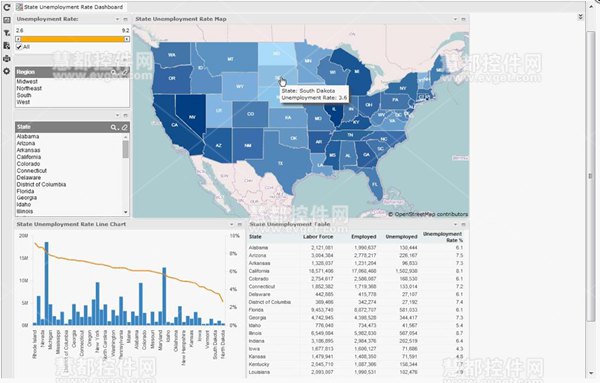The width and height of the screenshot is (600, 383).
Task: Click the Labor Force column header
Action: coord(318,237)
